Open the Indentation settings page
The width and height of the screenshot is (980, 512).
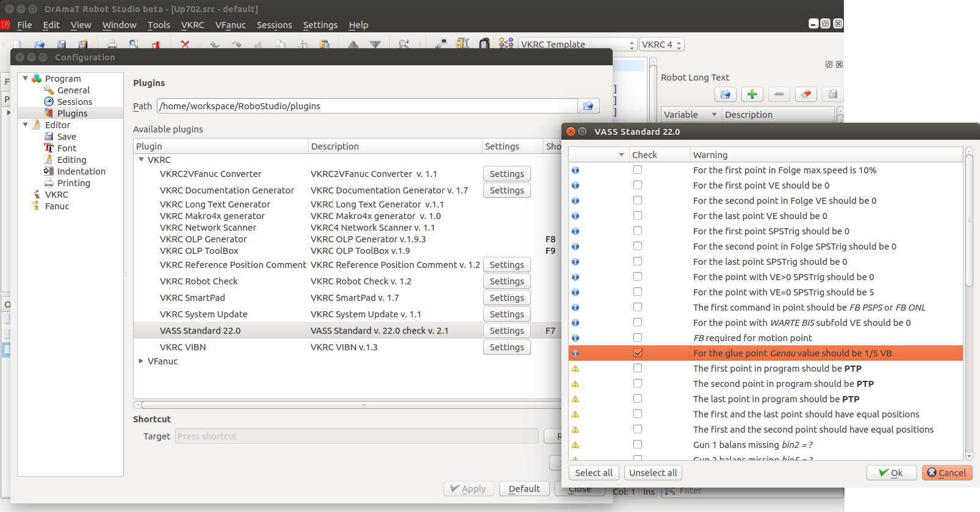point(81,171)
